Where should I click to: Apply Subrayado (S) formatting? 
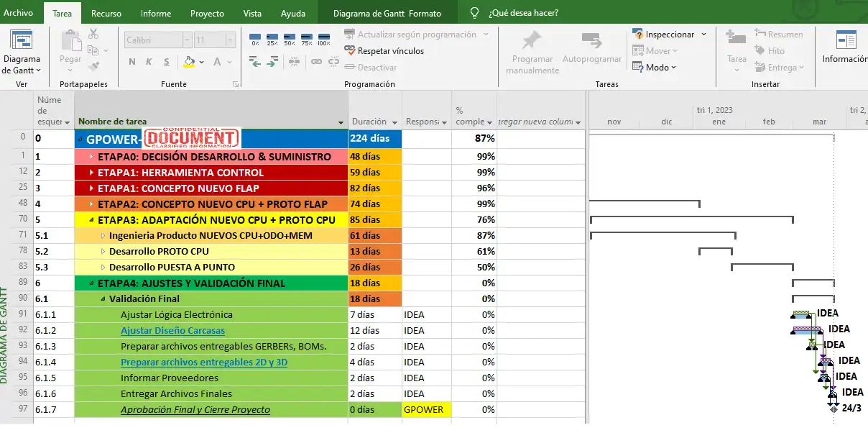tap(167, 62)
